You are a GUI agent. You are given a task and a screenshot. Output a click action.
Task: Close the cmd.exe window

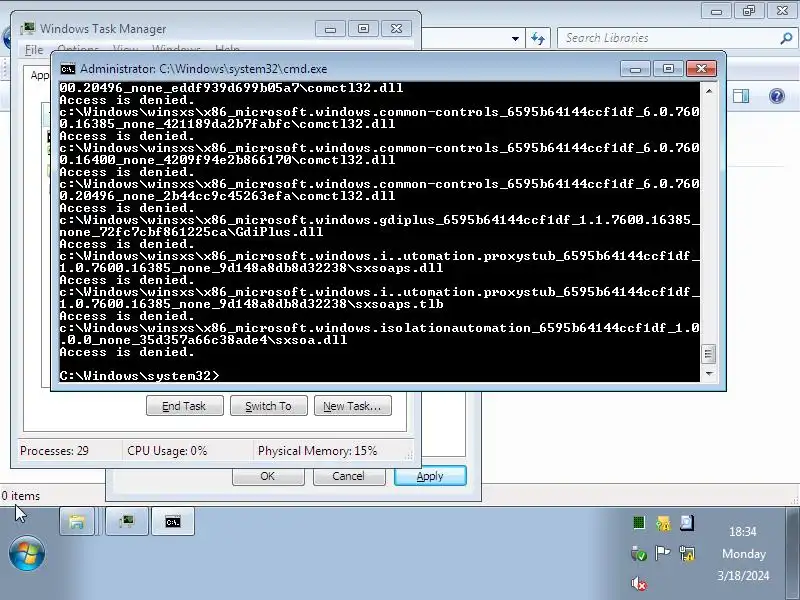701,69
